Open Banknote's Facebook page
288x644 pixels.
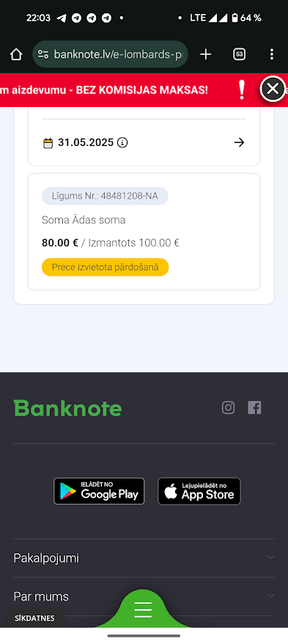pyautogui.click(x=254, y=408)
